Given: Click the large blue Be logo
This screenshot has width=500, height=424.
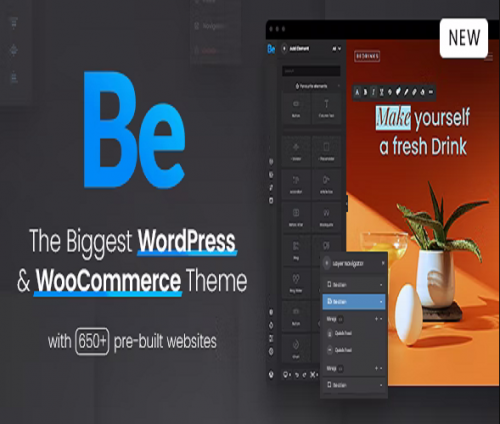Looking at the screenshot, I should click(134, 130).
